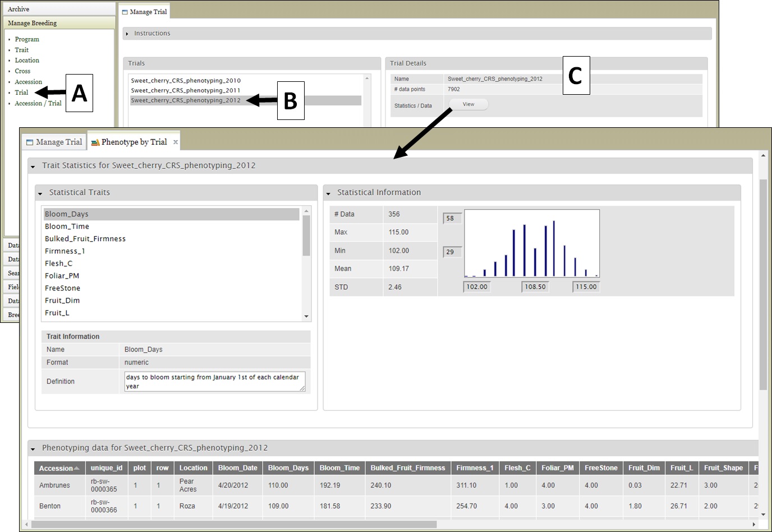Image resolution: width=772 pixels, height=532 pixels.
Task: Sort the table by the Location column header
Action: click(194, 468)
